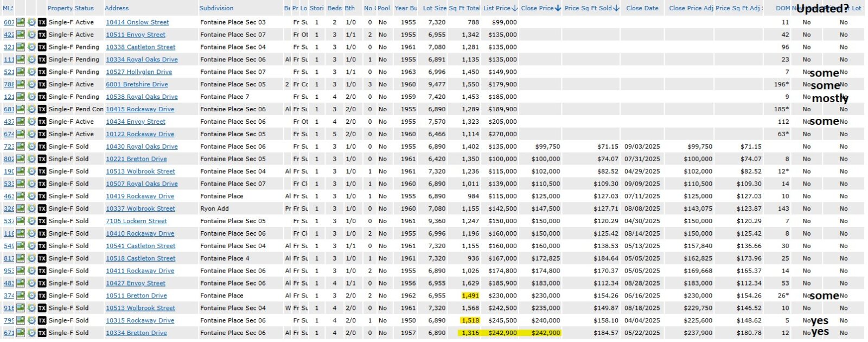This screenshot has height=342, width=868.
Task: Open TX tax icon for 10338 Castleton Street
Action: (x=42, y=47)
